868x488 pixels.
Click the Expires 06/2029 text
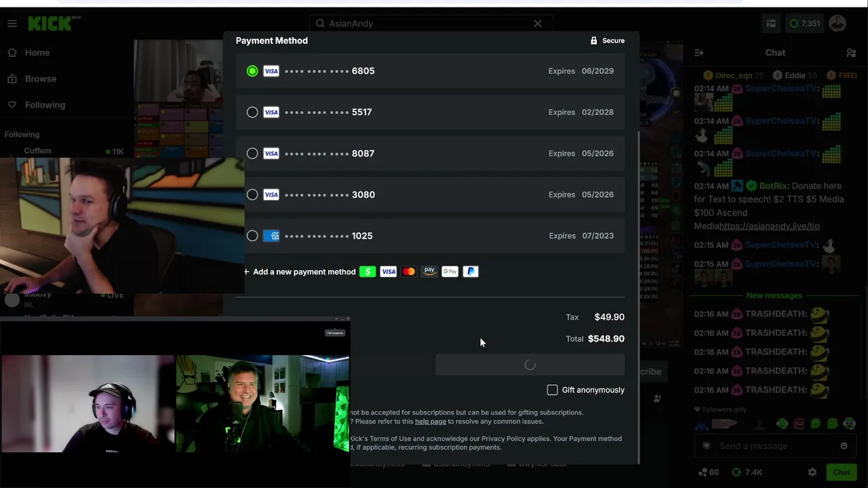[581, 71]
